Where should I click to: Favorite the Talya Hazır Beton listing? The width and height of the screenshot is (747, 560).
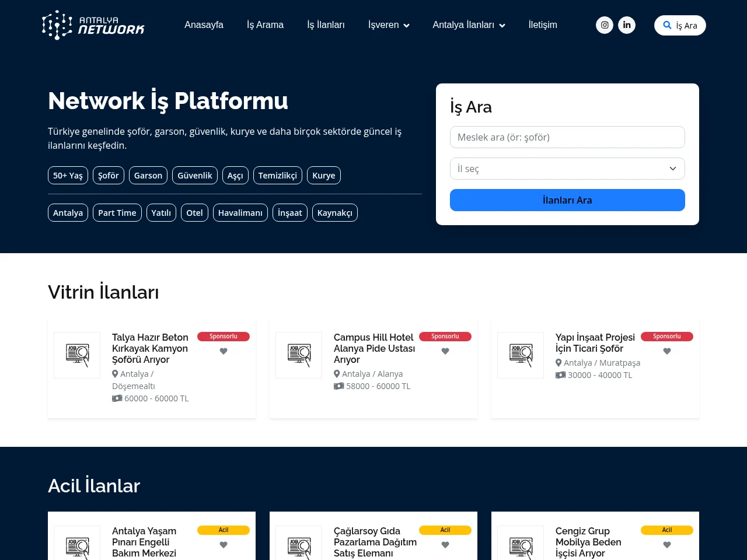tap(224, 351)
